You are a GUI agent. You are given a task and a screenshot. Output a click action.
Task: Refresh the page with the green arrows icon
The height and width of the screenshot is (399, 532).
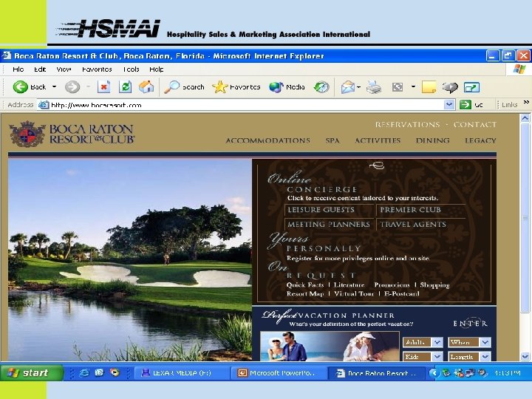click(125, 87)
